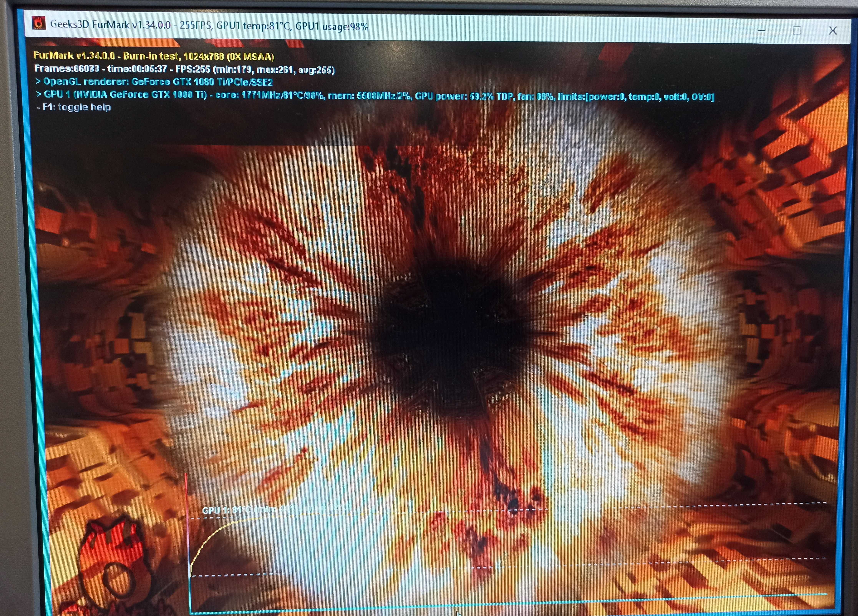Click the Geeks3D FurMark window title text
The width and height of the screenshot is (858, 616).
(209, 26)
